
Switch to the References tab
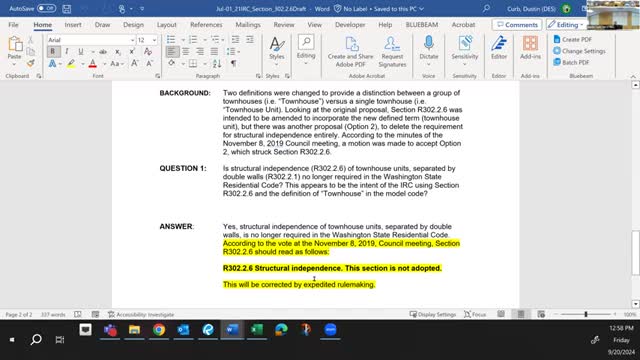206,25
